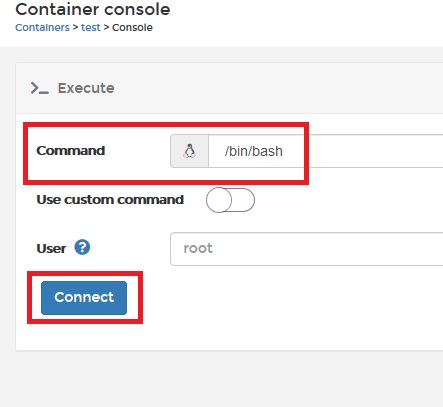The height and width of the screenshot is (407, 443).
Task: Open the test container breadcrumb link
Action: pyautogui.click(x=91, y=27)
